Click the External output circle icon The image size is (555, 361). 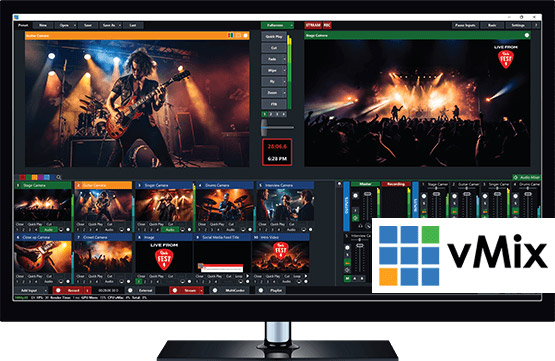[130, 290]
